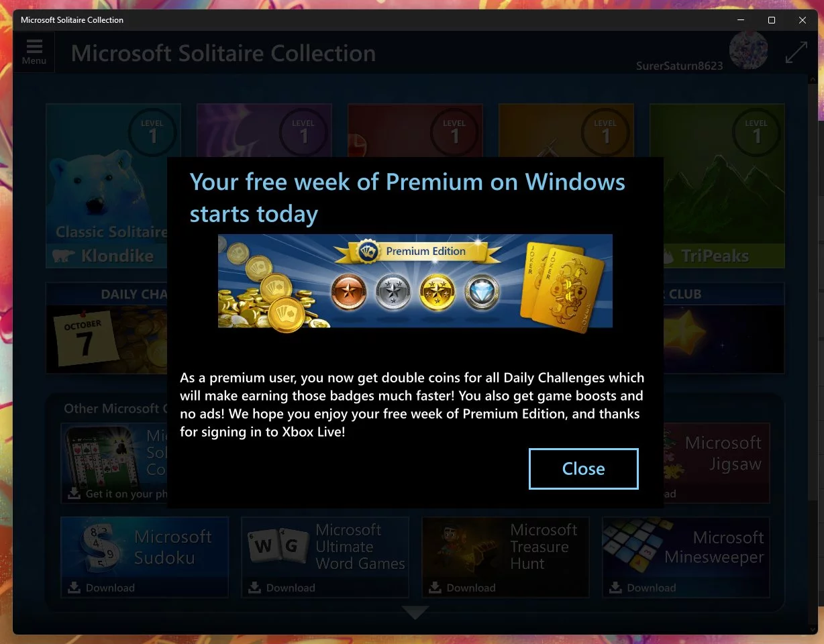Viewport: 824px width, 644px height.
Task: Click the Minesweeper download icon
Action: [x=615, y=588]
